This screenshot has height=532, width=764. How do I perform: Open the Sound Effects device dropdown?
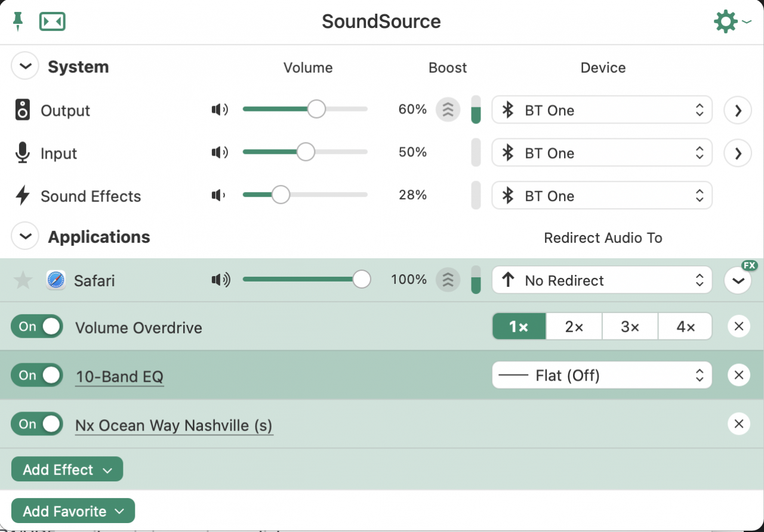[602, 196]
